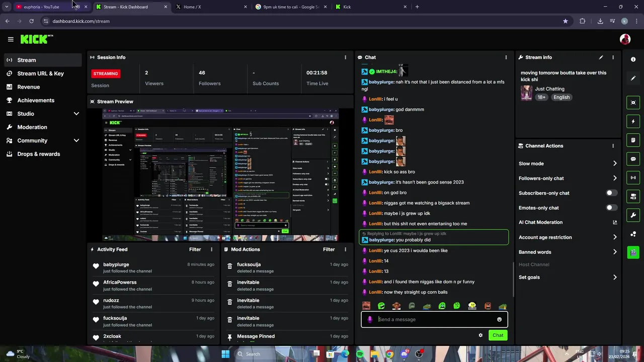Click the green clapperboard icon in right rail
The height and width of the screenshot is (362, 644).
coord(633,252)
